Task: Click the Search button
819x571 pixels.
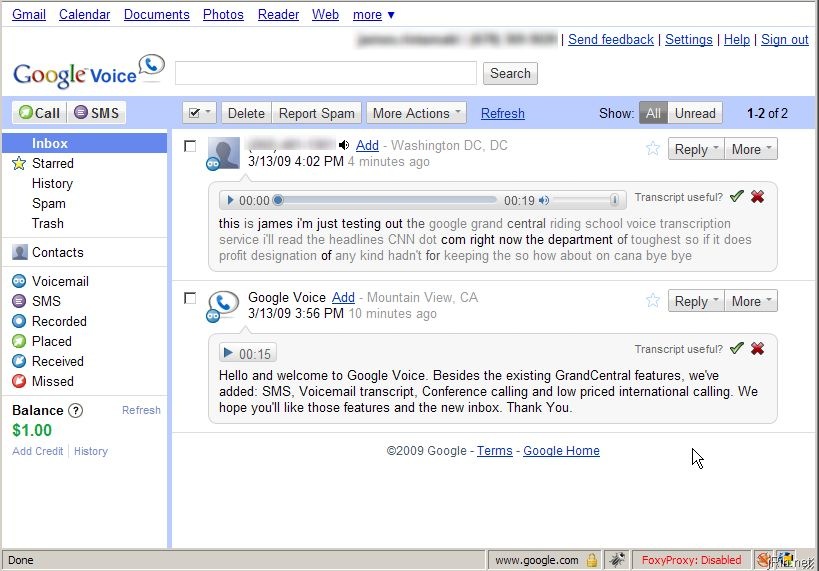Action: 510,73
